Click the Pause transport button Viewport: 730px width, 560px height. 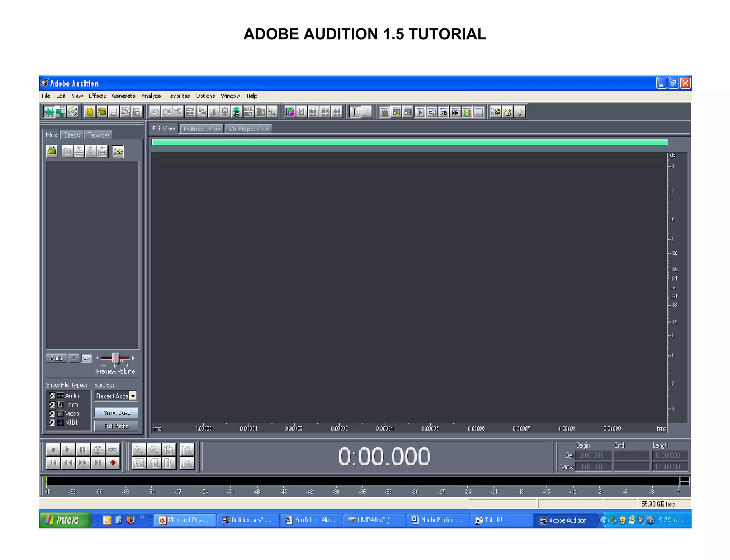click(x=82, y=449)
